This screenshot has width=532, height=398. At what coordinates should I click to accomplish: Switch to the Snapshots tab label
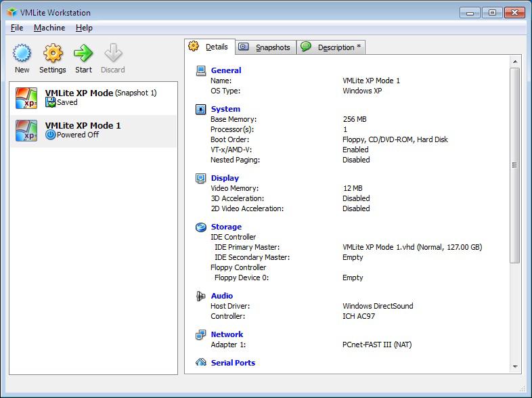pos(273,47)
